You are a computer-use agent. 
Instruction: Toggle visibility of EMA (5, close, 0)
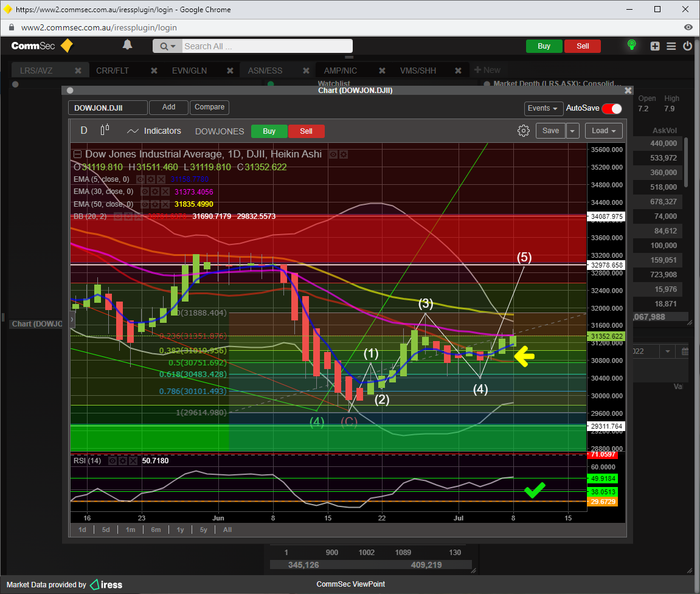tap(140, 179)
